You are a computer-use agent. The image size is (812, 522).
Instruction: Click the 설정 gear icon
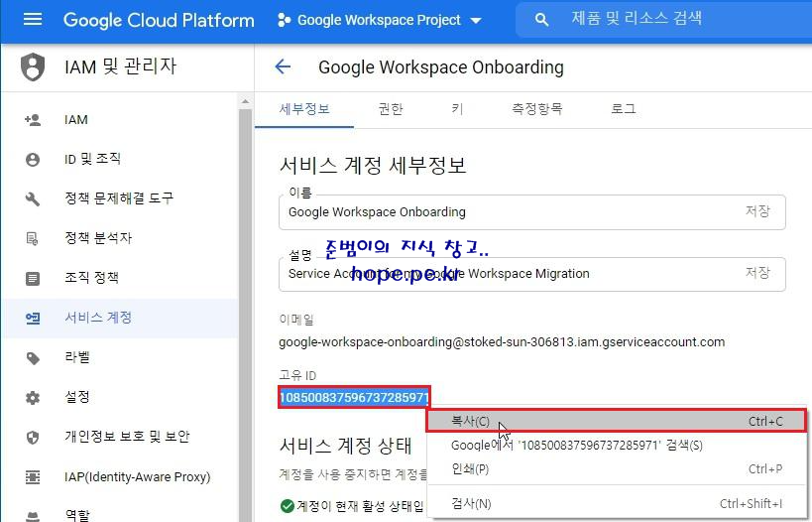click(33, 398)
